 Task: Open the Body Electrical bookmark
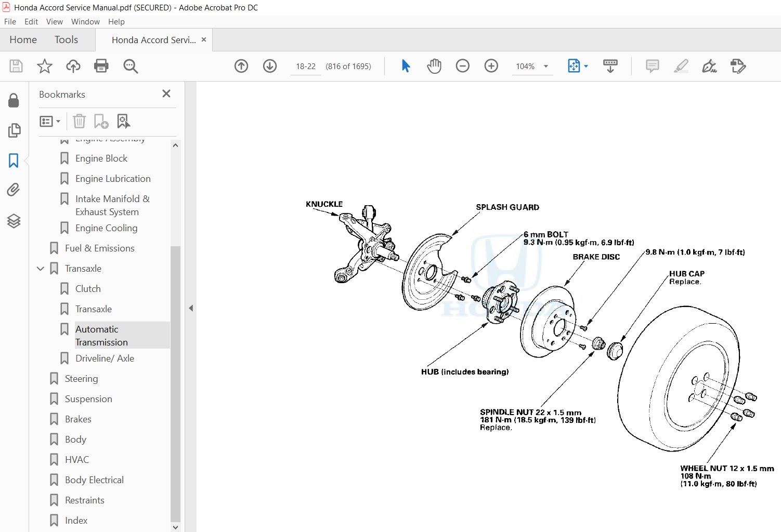click(x=94, y=480)
